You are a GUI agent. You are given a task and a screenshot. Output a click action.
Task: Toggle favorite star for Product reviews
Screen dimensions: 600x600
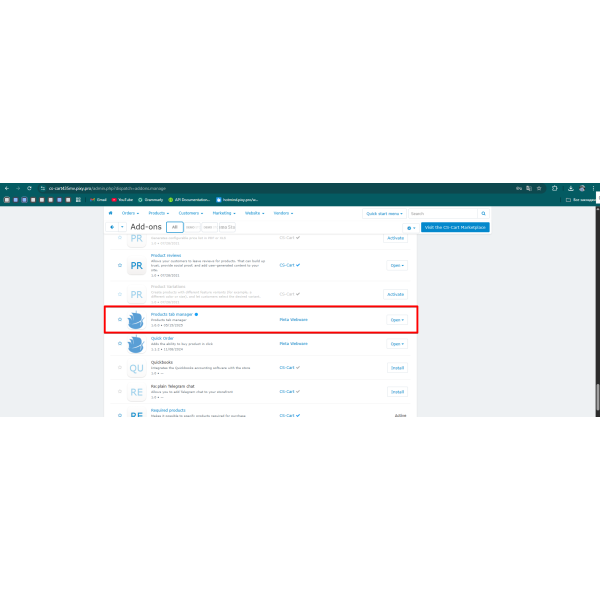[120, 265]
